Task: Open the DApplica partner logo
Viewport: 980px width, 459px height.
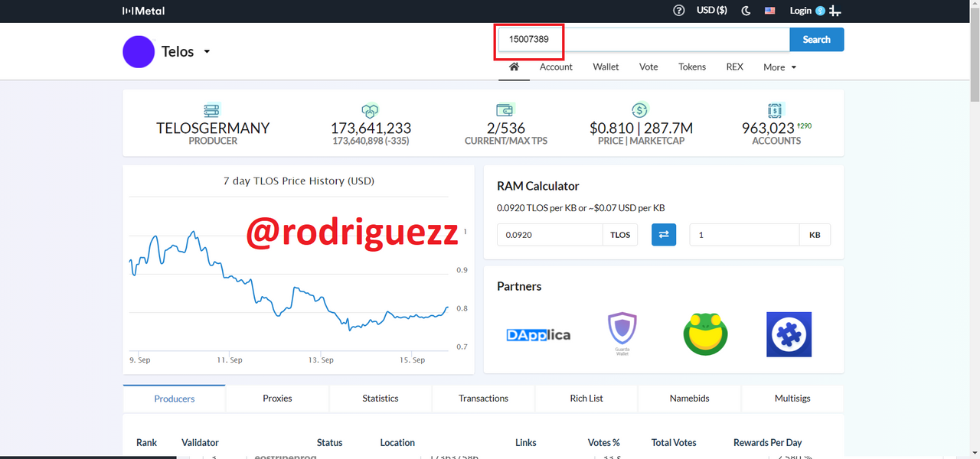Action: (538, 334)
